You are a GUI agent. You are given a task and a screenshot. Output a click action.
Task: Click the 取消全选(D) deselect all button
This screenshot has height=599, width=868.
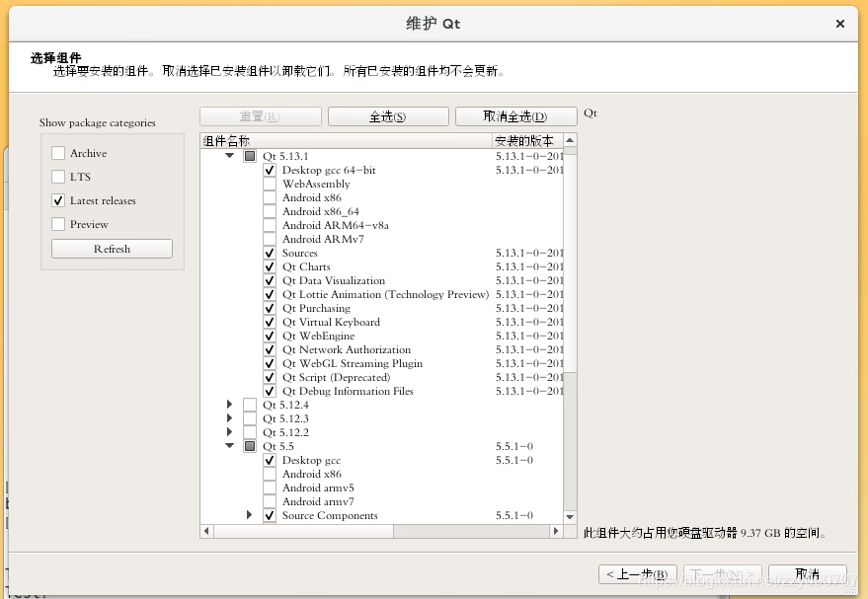515,116
